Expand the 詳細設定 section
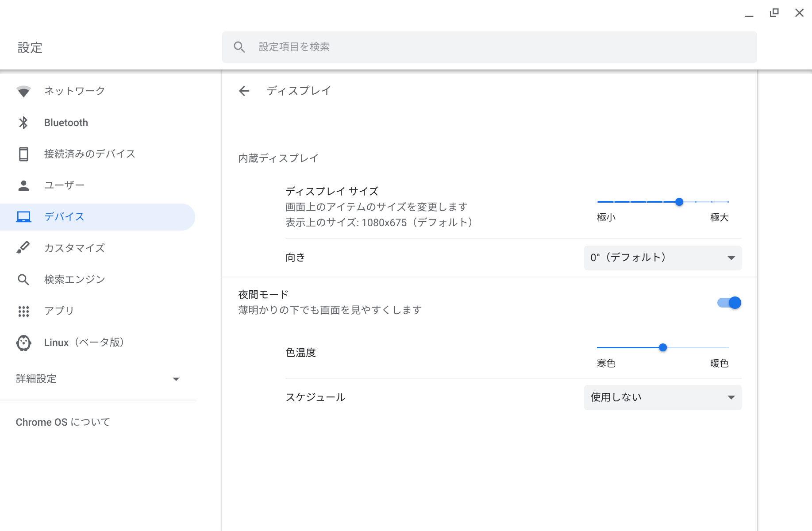Viewport: 812px width, 531px height. [x=97, y=379]
